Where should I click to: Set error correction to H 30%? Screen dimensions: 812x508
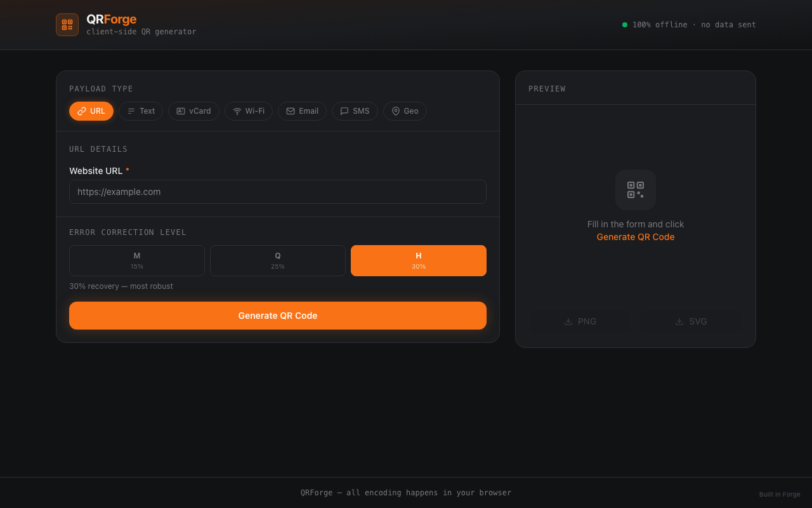[419, 260]
